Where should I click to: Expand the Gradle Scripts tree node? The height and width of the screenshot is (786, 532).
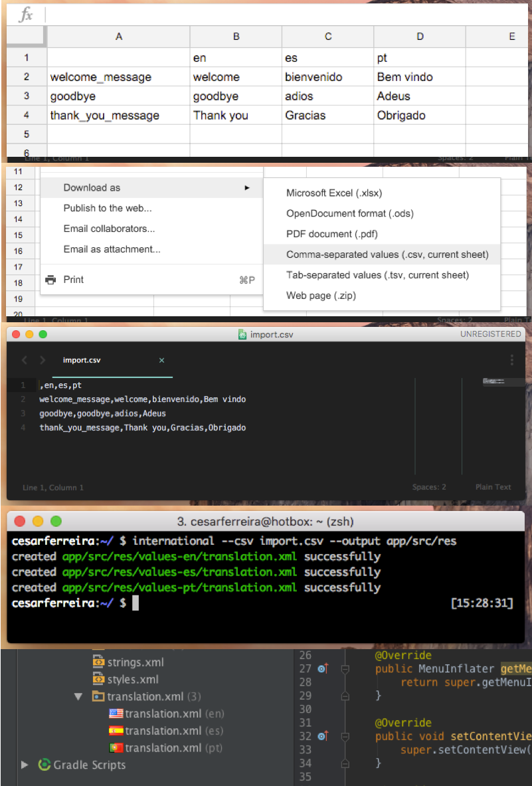(x=25, y=765)
